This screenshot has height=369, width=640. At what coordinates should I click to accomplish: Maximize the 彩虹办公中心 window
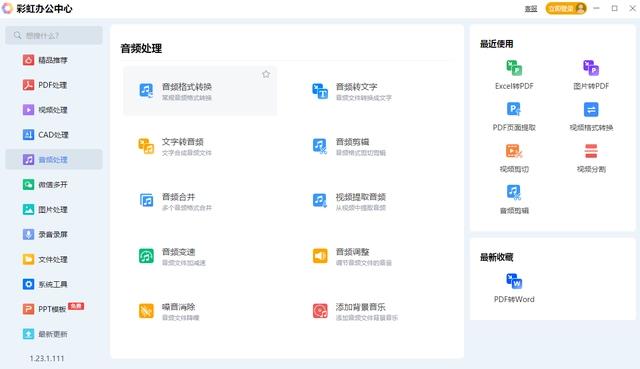[x=615, y=8]
